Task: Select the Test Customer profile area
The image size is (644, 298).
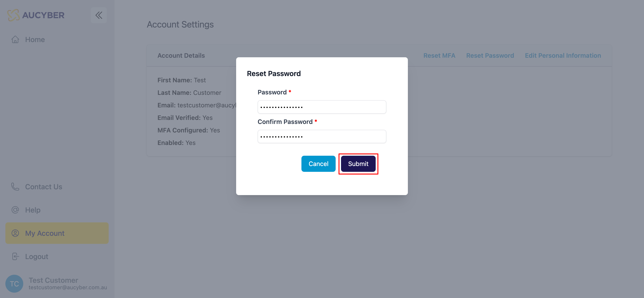Action: [x=53, y=280]
